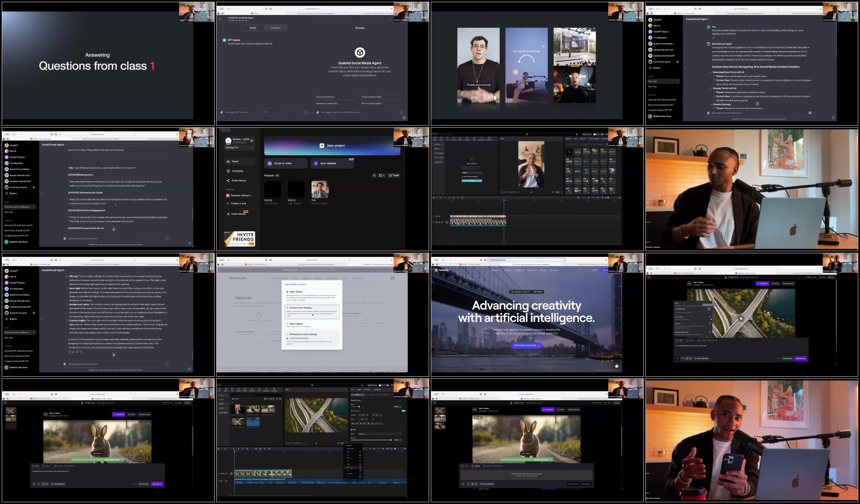This screenshot has height=504, width=860.
Task: Open the Auto reframe tool
Action: click(332, 163)
